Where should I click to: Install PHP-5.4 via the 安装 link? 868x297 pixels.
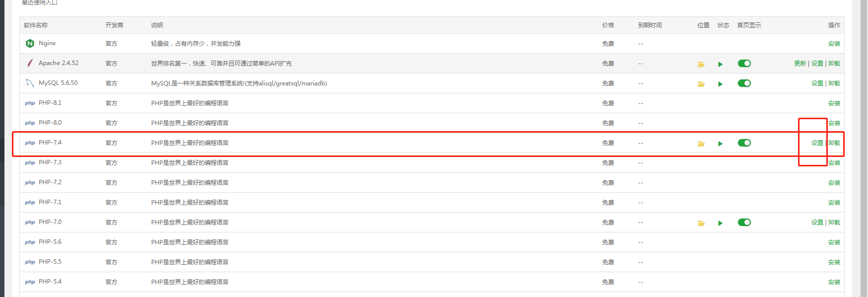834,282
